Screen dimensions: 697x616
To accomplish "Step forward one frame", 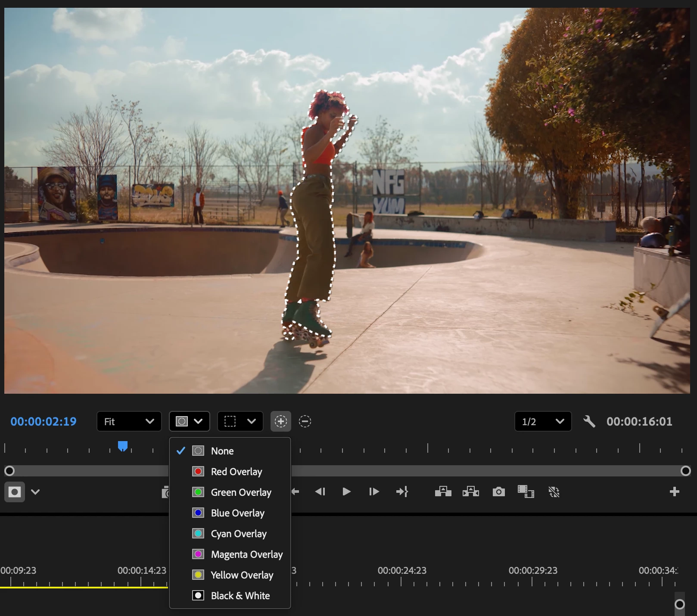I will (374, 492).
